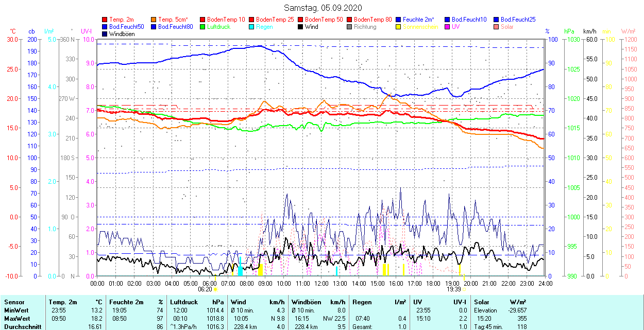The width and height of the screenshot is (644, 330).
Task: Click the 19:39 sunset time marker
Action: point(453,289)
